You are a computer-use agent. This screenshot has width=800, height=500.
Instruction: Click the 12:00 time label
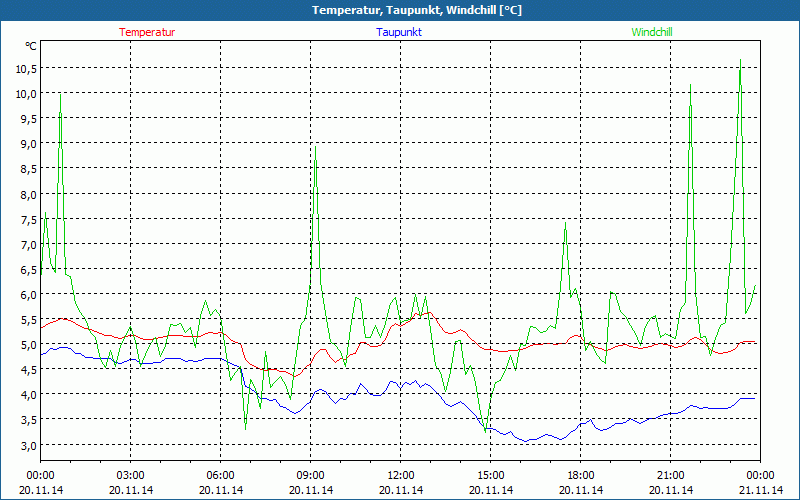pos(401,475)
